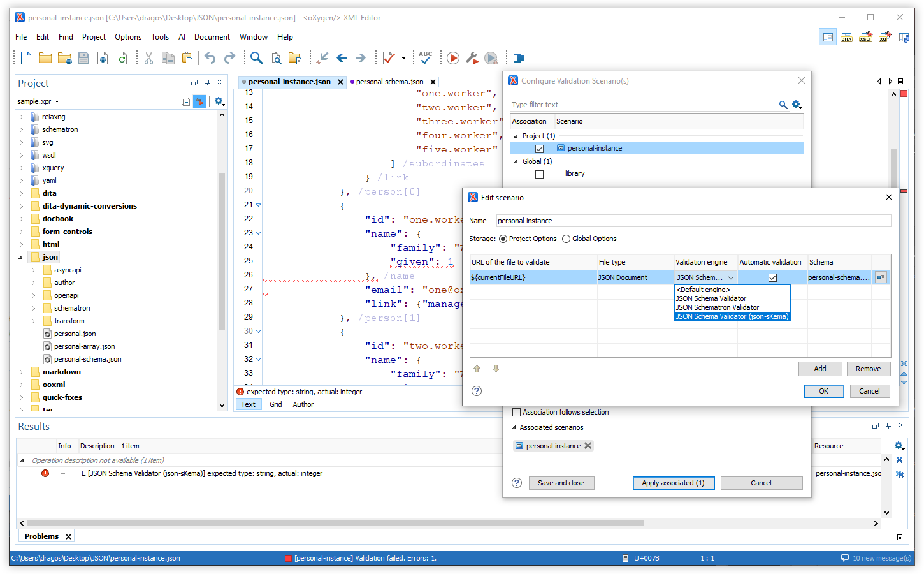Expand the dita folder in Project tree

click(x=20, y=193)
